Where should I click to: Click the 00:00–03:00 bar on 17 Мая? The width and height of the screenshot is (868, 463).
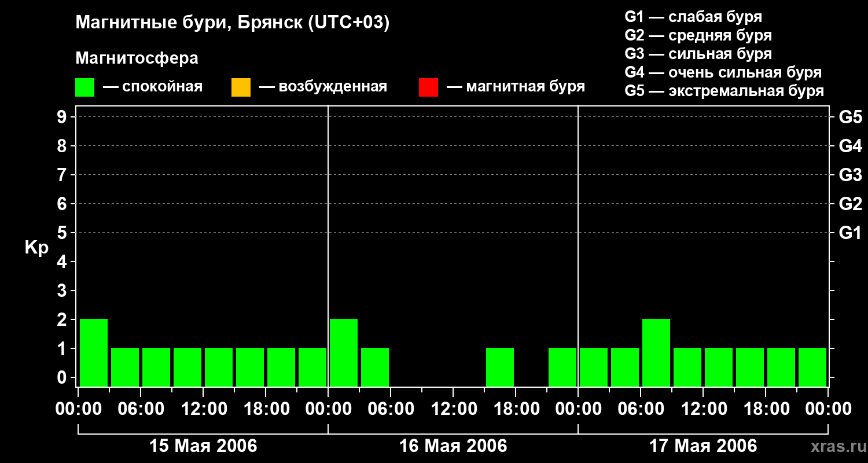pyautogui.click(x=594, y=367)
